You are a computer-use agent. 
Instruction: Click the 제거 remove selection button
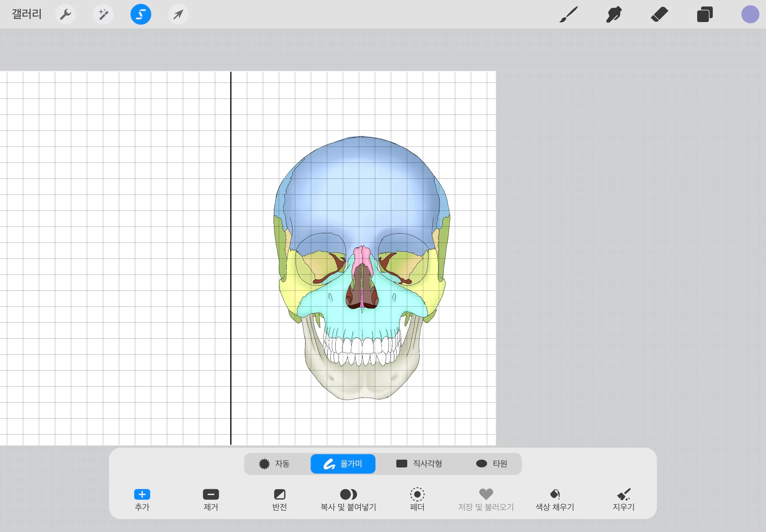click(211, 500)
